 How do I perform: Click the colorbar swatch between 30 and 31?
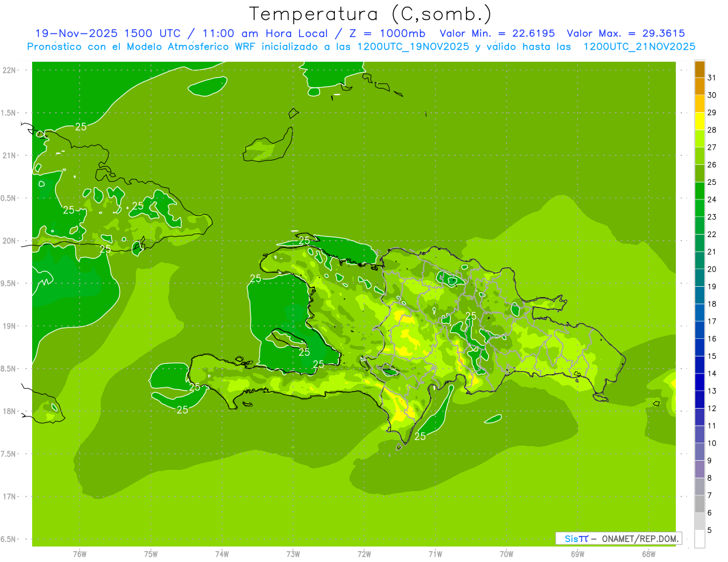coord(699,87)
